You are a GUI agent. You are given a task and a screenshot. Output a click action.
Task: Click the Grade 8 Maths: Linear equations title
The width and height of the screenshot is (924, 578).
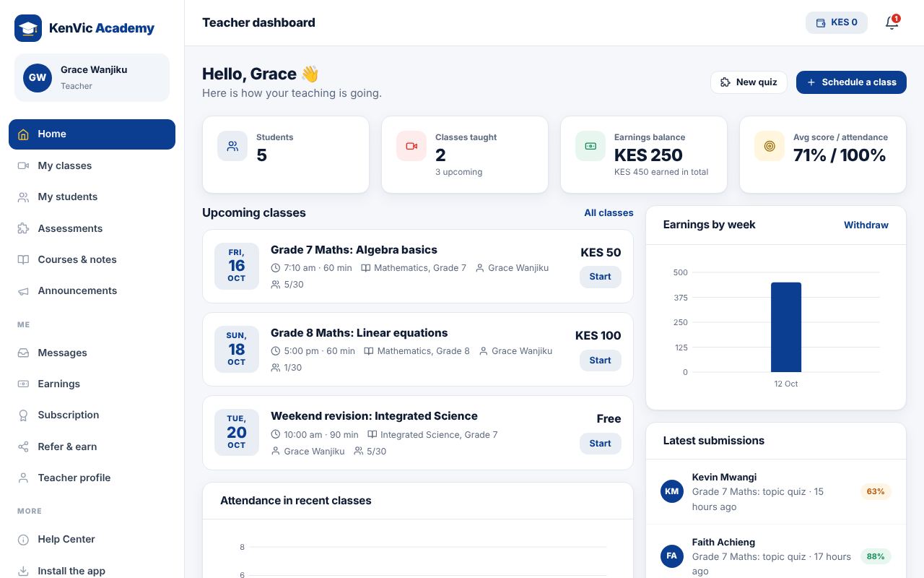point(359,333)
